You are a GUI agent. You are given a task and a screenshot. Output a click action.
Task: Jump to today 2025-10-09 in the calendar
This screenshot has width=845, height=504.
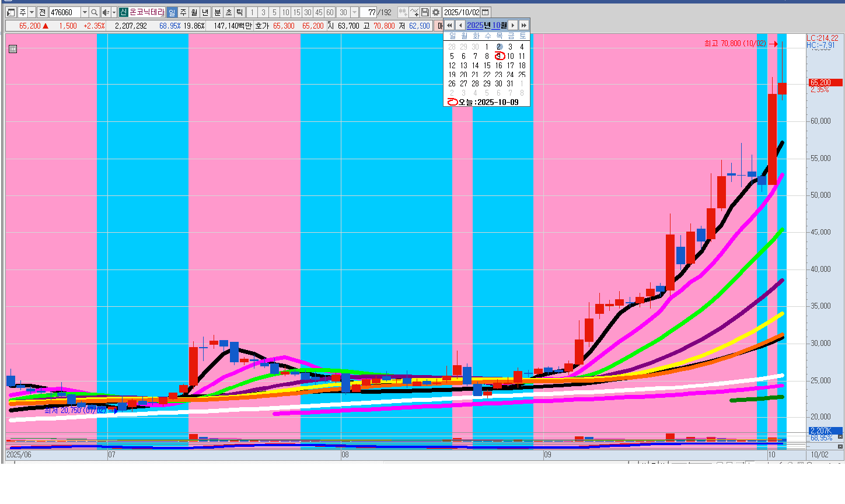pos(483,102)
